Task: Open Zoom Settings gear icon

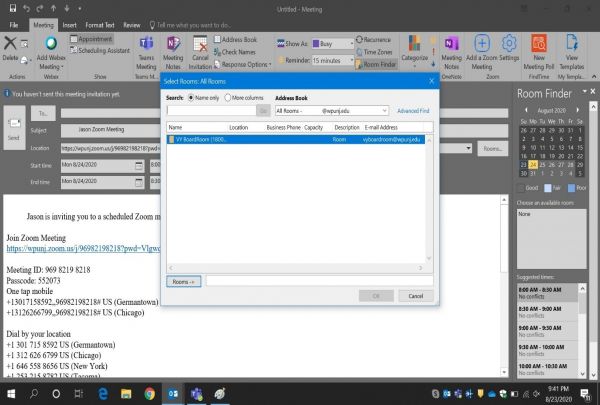Action: click(508, 45)
